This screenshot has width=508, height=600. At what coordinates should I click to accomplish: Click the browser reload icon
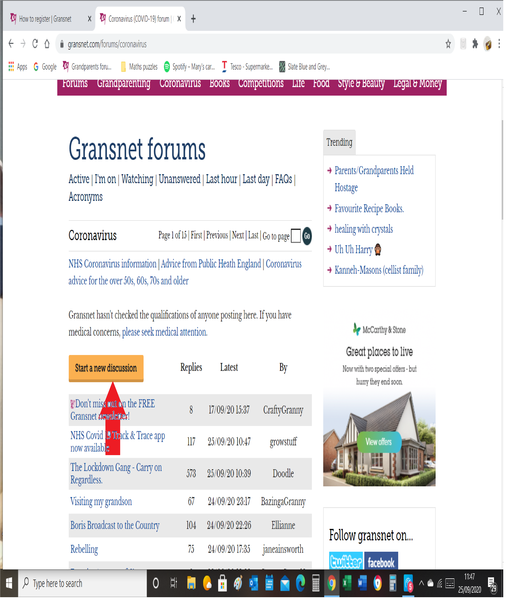point(35,44)
